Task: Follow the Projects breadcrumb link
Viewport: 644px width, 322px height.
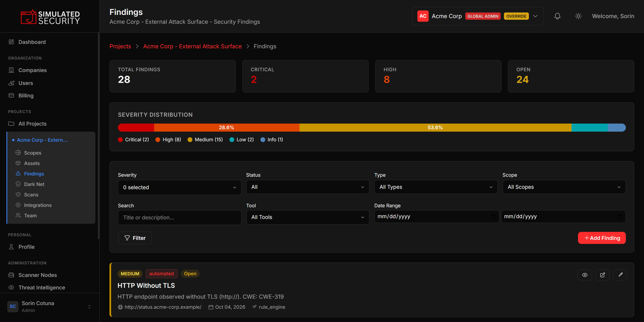Action: (x=120, y=46)
